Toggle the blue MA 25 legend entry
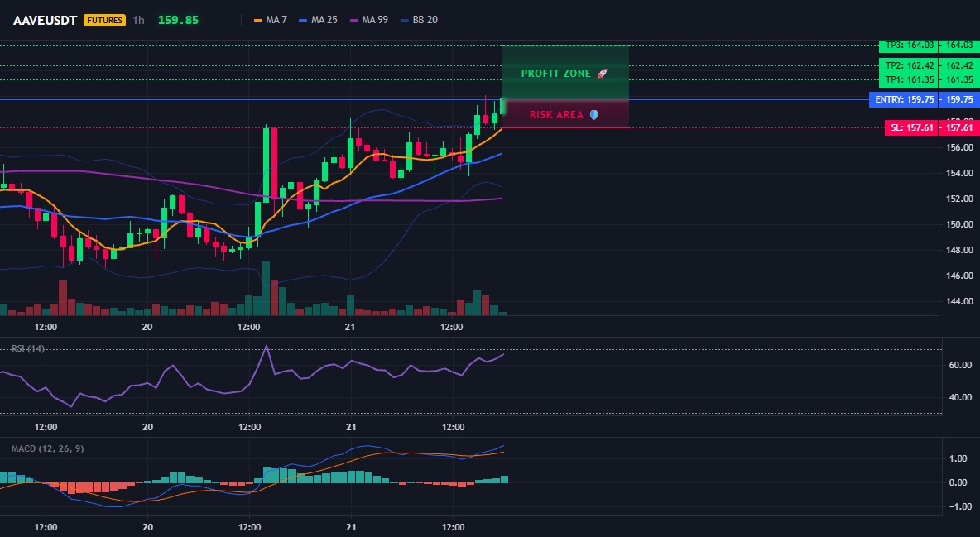Image resolution: width=980 pixels, height=537 pixels. pos(318,20)
